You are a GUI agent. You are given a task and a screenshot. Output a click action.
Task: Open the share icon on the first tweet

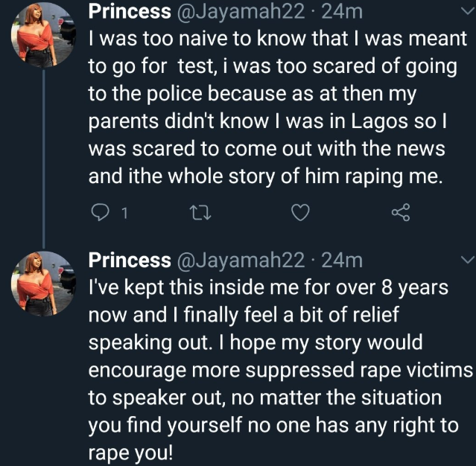[400, 214]
